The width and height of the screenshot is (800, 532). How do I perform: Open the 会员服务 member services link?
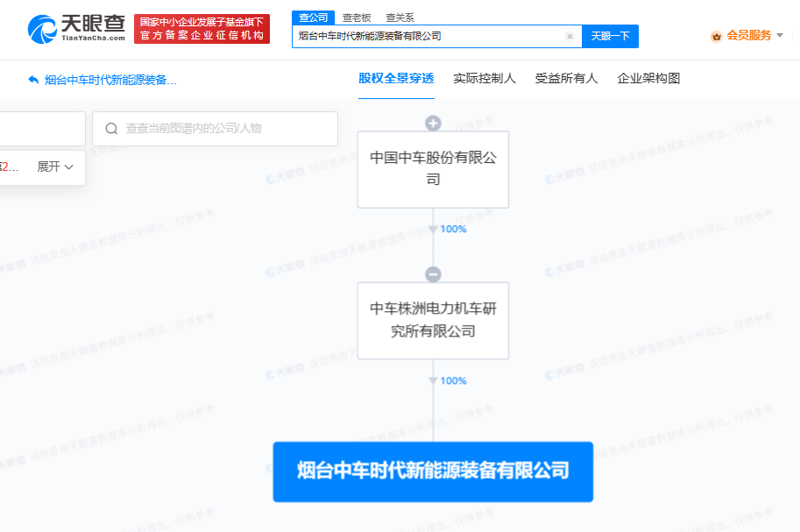coord(748,35)
